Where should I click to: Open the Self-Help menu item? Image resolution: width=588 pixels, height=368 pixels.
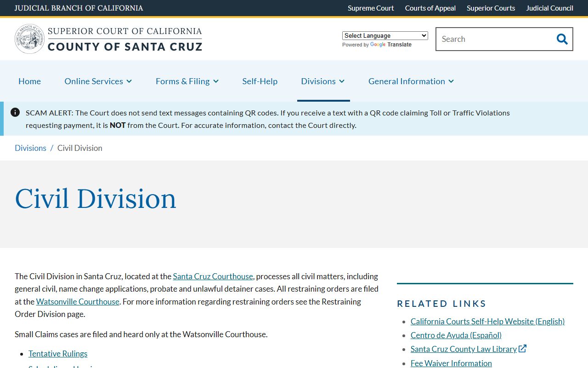click(x=260, y=81)
